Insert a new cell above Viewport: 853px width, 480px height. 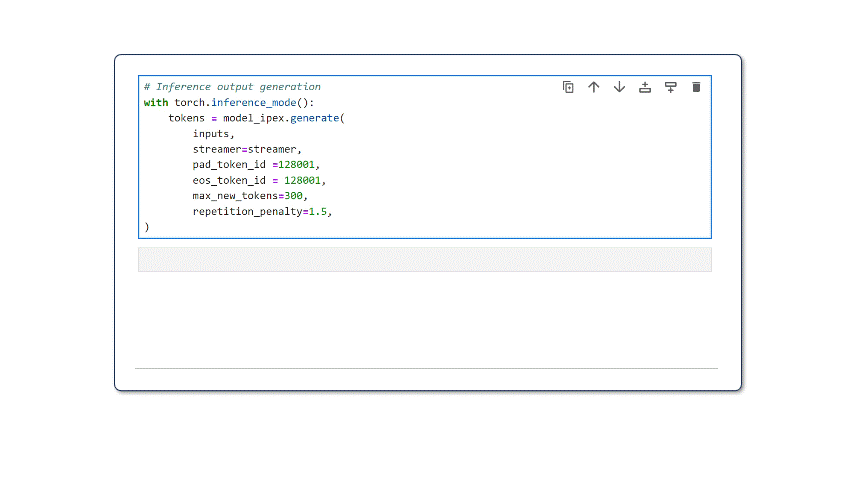tap(645, 87)
